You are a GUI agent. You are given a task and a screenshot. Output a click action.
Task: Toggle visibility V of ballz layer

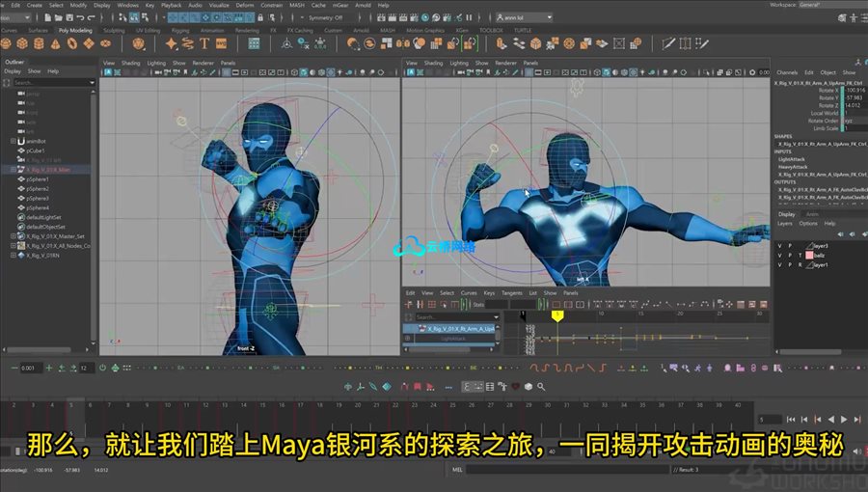779,256
